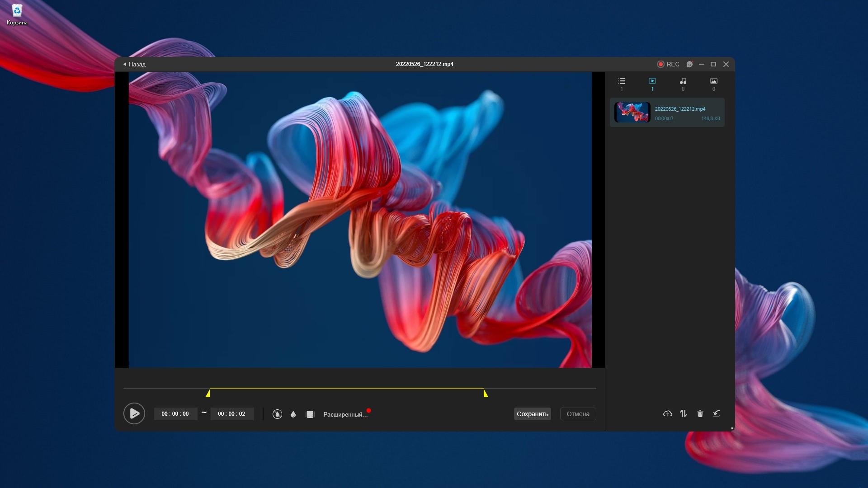Screen dimensions: 868x488
Task: Click the add watermark droplet icon
Action: tap(293, 414)
